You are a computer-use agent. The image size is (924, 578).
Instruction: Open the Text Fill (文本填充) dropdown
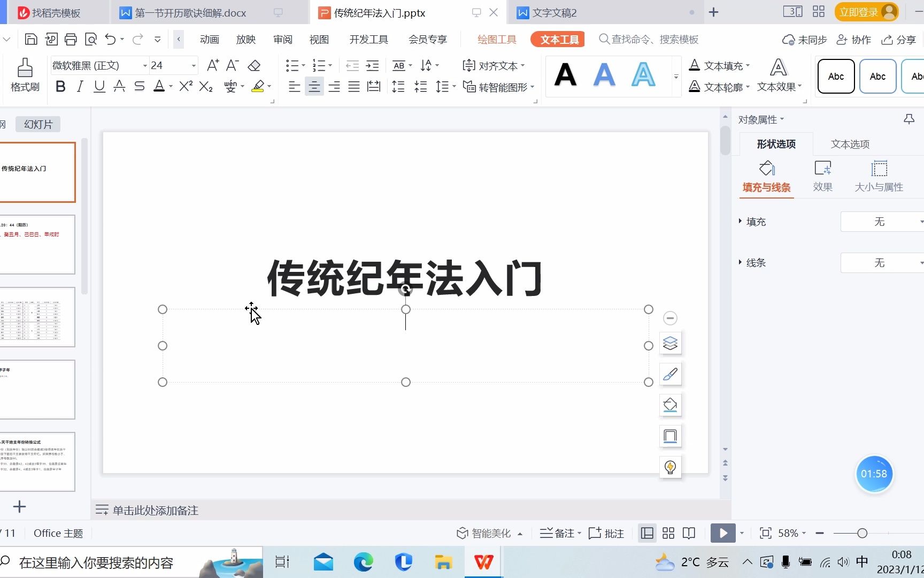coord(719,65)
